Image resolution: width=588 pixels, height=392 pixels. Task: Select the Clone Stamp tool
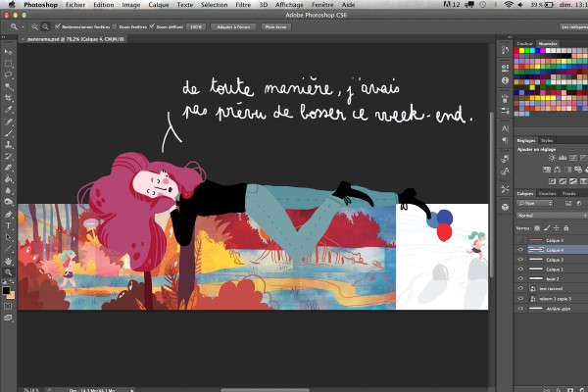coord(8,145)
